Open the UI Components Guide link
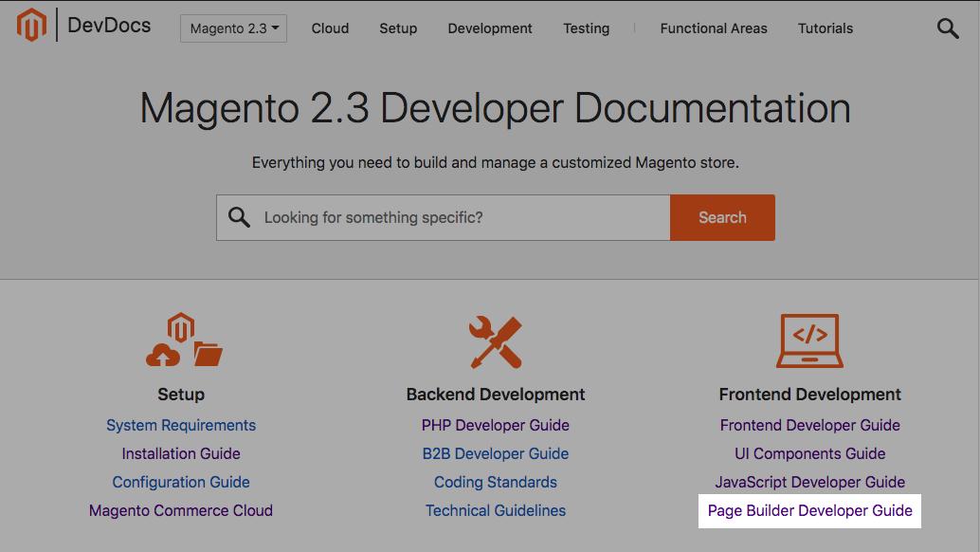Screen dimensions: 980x552 [x=810, y=454]
